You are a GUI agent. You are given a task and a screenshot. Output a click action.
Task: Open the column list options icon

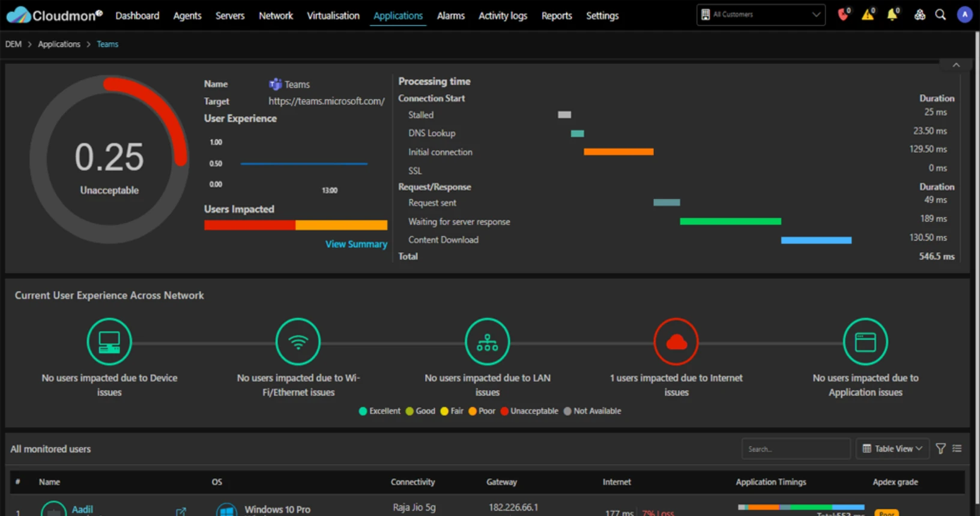(957, 448)
